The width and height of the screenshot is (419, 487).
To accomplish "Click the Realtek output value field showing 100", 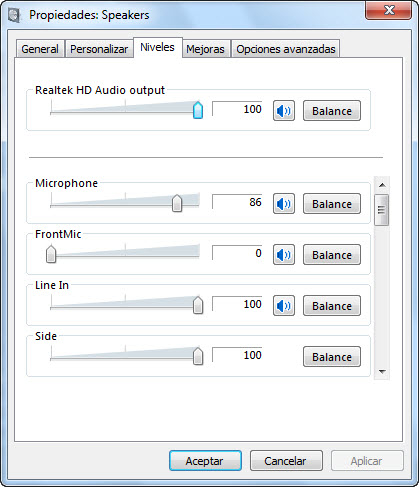I will (237, 109).
